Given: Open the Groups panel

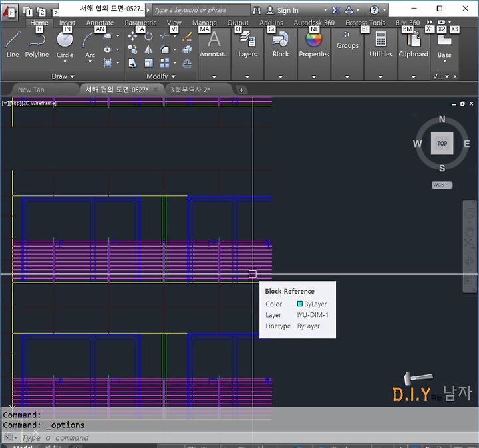Looking at the screenshot, I should (x=347, y=41).
